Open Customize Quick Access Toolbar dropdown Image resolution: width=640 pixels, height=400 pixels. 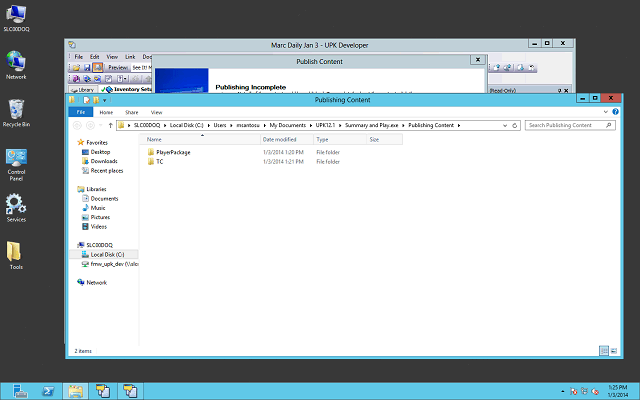[x=104, y=100]
